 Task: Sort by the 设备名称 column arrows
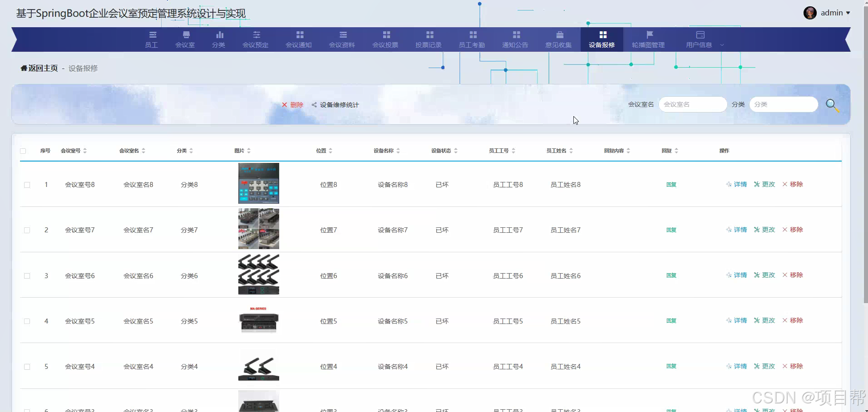coord(398,151)
